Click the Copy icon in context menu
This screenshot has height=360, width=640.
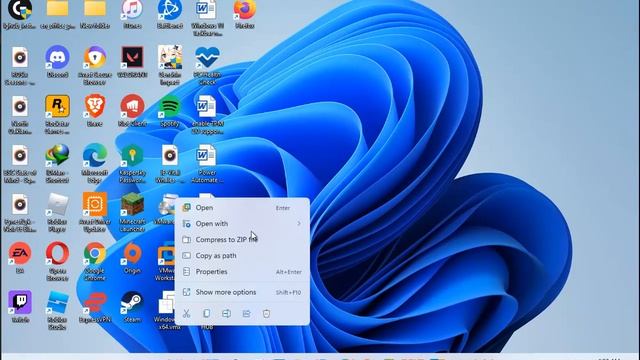[207, 313]
